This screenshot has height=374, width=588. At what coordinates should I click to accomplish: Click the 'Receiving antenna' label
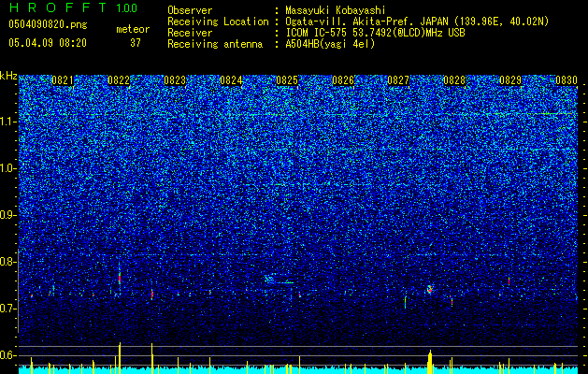click(215, 44)
